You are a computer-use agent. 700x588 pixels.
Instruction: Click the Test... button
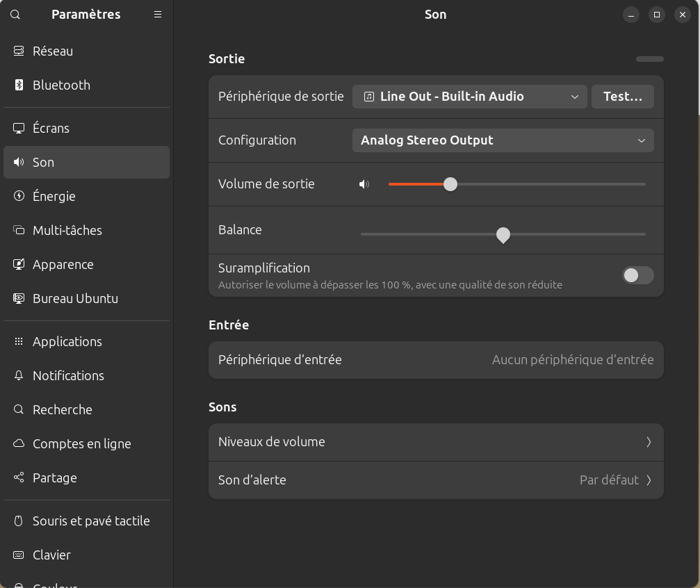tap(623, 97)
